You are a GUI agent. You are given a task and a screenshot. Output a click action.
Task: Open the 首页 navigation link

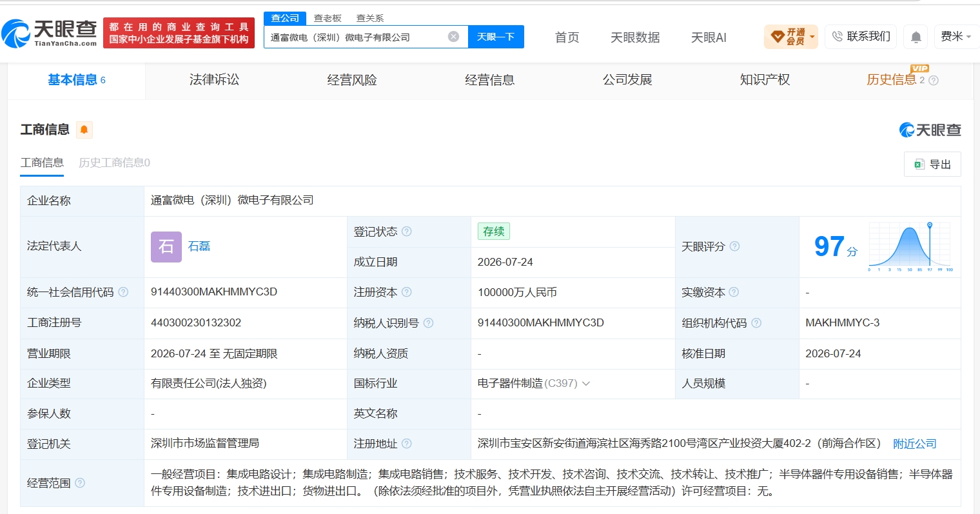coord(567,37)
